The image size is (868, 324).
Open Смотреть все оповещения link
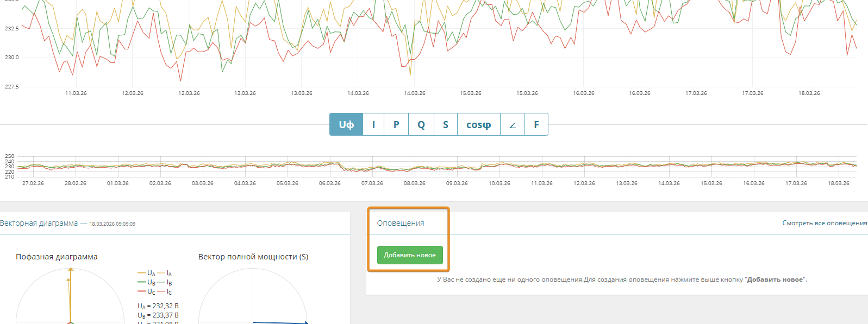tap(825, 223)
